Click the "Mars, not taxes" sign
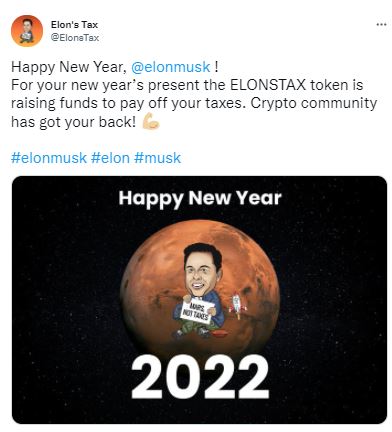The height and width of the screenshot is (432, 392). [x=198, y=311]
